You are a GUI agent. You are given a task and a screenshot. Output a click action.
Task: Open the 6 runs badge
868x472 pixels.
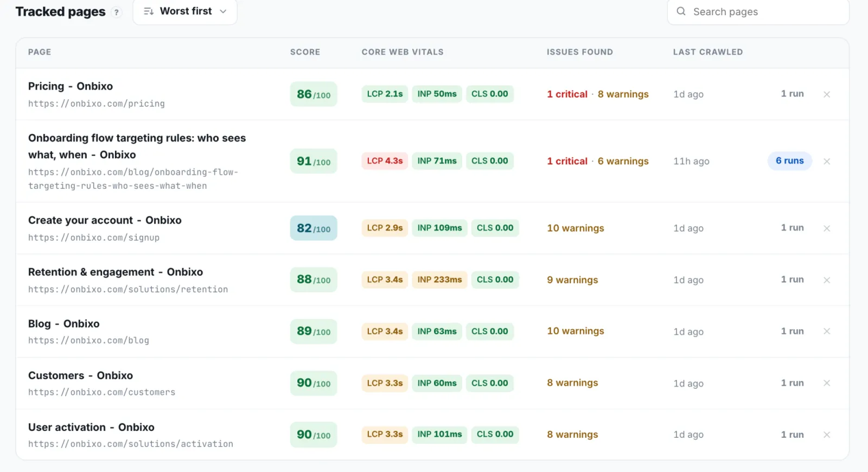pyautogui.click(x=789, y=161)
